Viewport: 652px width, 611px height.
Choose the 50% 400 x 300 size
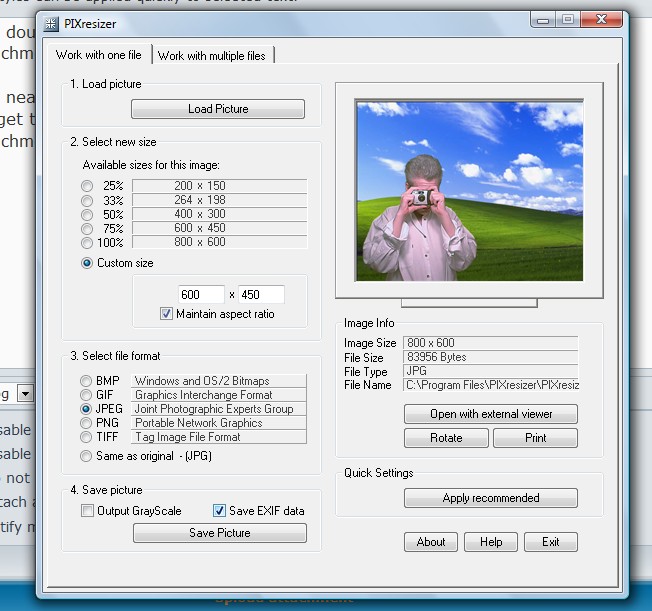(87, 214)
